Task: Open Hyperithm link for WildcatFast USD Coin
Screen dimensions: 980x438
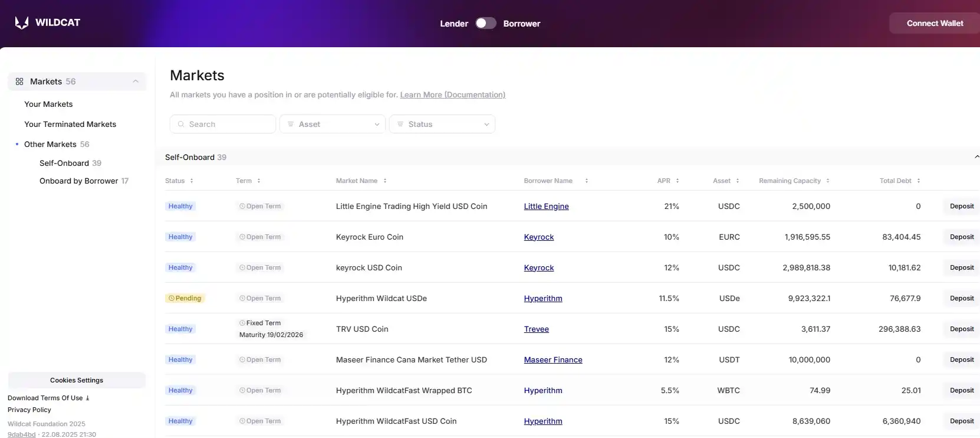Action: coord(543,421)
